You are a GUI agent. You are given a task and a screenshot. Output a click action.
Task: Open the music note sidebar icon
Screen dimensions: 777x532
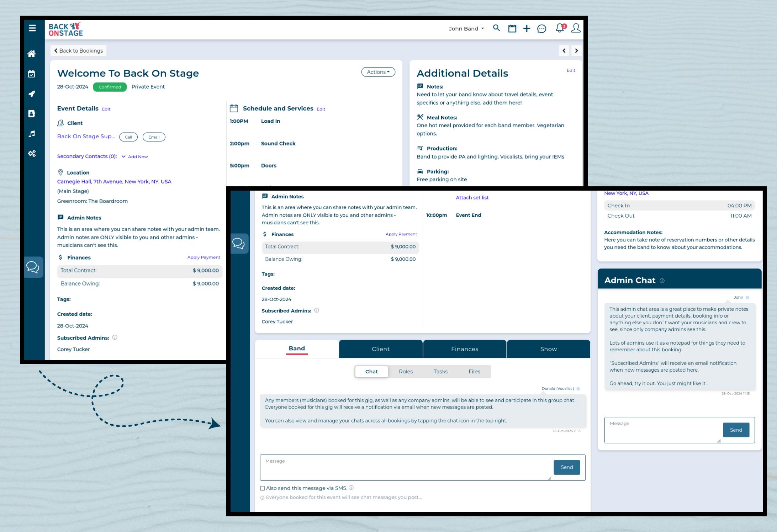[x=32, y=134]
